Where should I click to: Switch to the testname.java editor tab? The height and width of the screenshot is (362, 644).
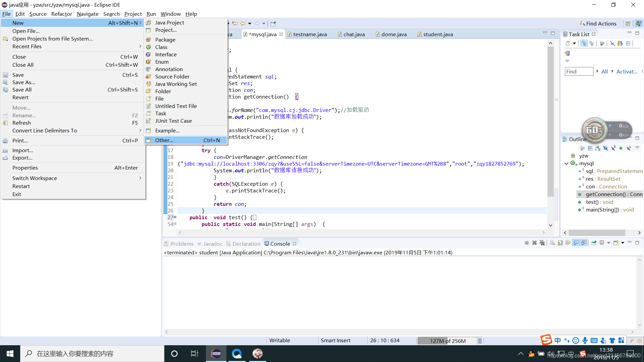[310, 34]
